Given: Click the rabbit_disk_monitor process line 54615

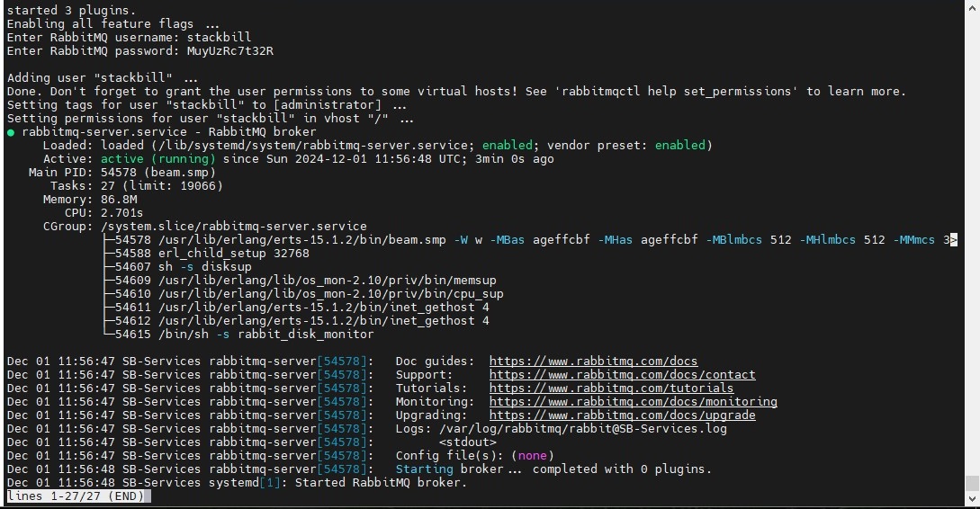Looking at the screenshot, I should pos(245,335).
